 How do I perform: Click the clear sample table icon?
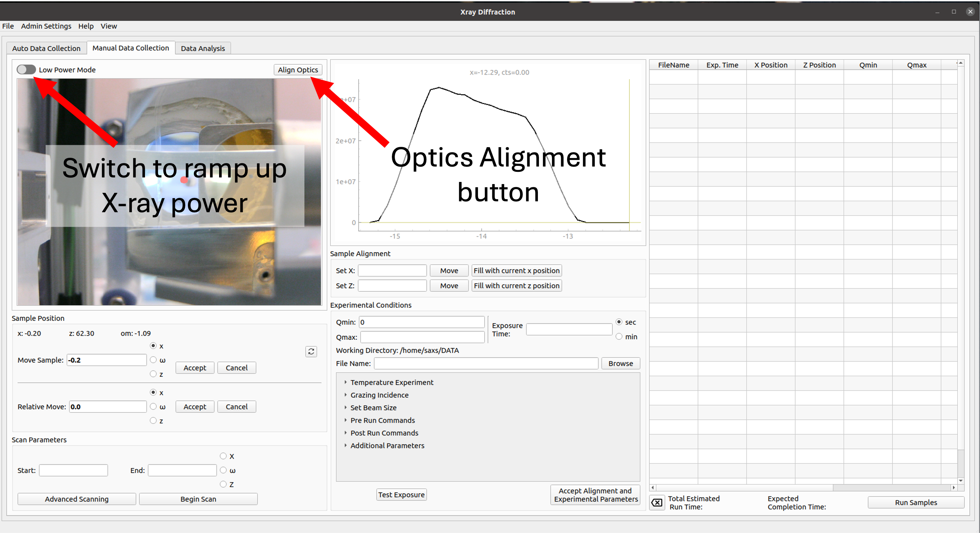657,502
